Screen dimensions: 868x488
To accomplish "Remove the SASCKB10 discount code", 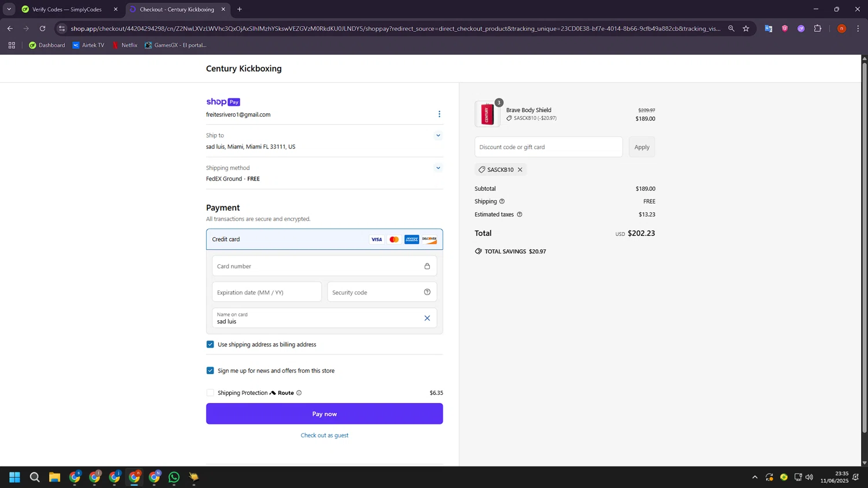I will point(520,169).
